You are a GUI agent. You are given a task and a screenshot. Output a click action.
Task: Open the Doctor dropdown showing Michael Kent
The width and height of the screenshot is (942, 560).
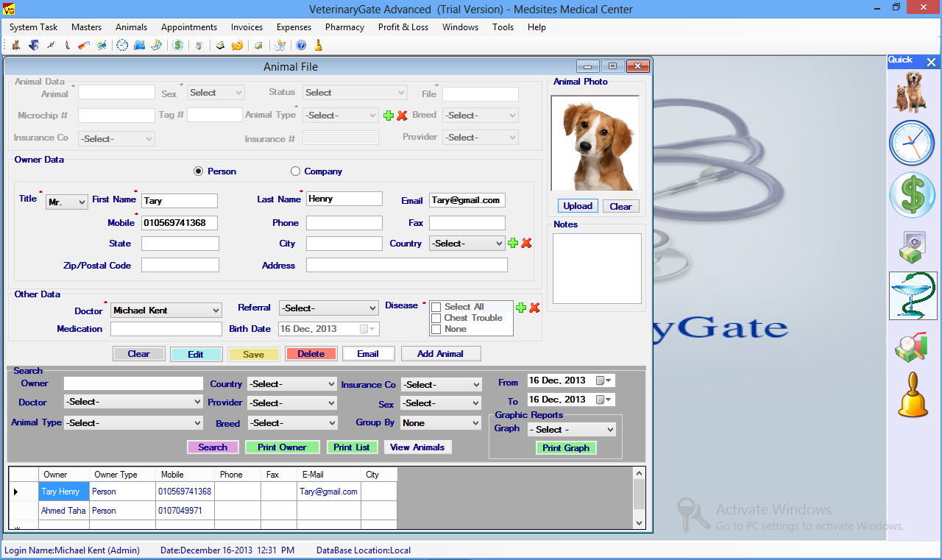coord(166,311)
